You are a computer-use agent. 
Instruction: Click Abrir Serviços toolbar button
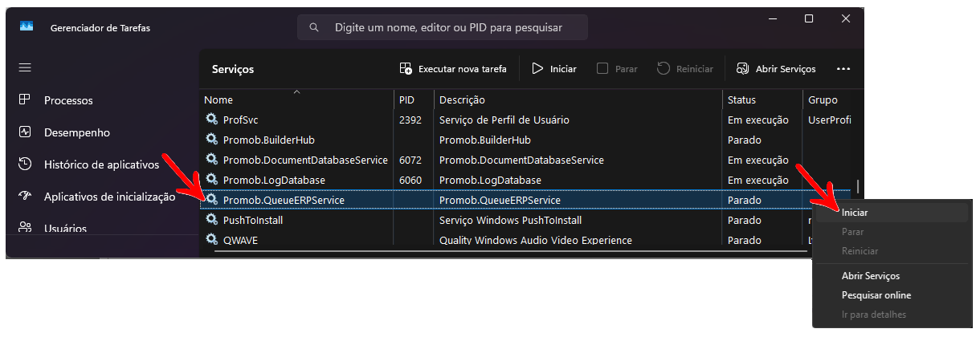776,69
